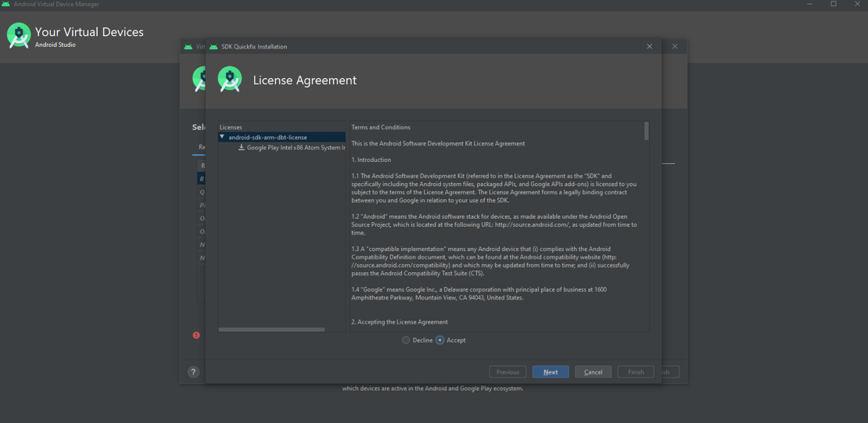Click the help question mark icon
Viewport: 868px width, 423px height.
pos(192,372)
